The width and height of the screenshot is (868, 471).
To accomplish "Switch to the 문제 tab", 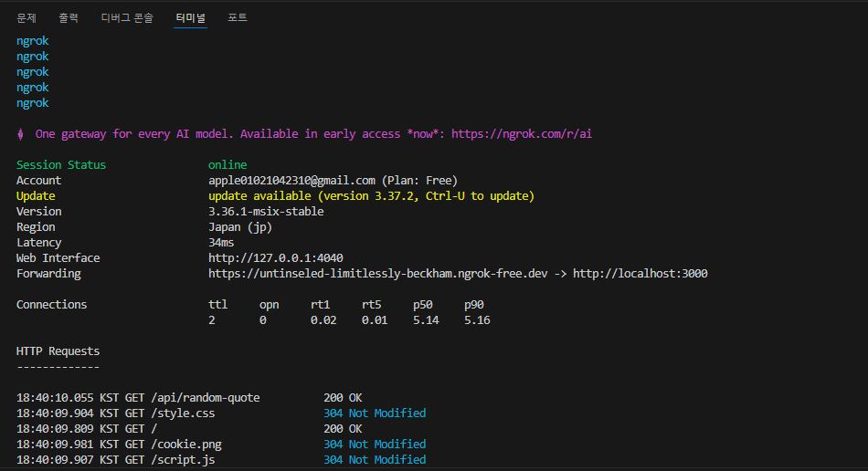I will 26,17.
